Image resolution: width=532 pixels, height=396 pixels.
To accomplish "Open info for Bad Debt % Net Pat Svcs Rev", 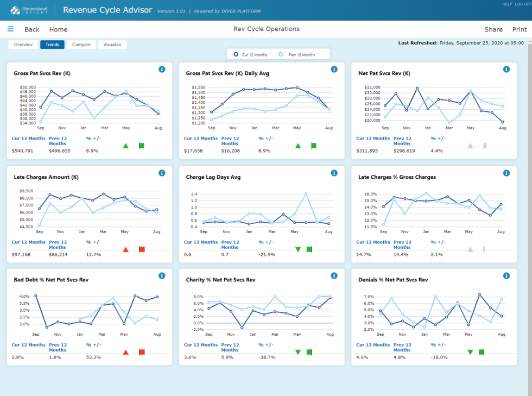I will point(162,275).
